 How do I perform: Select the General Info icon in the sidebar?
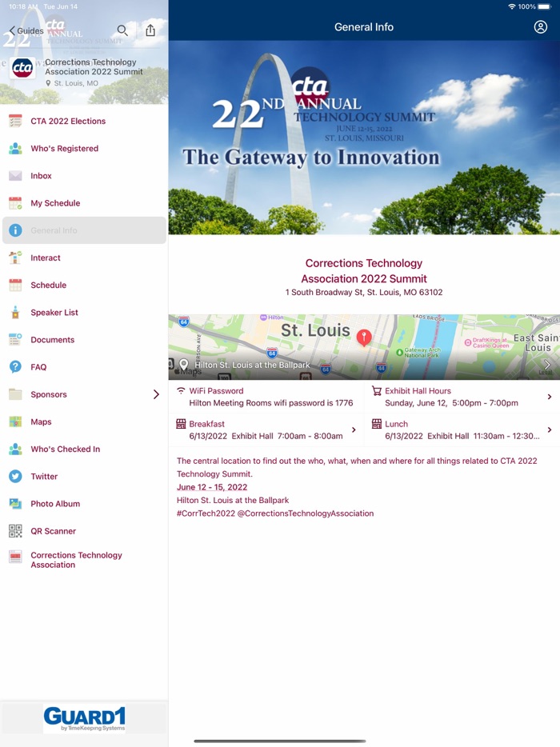pos(15,230)
